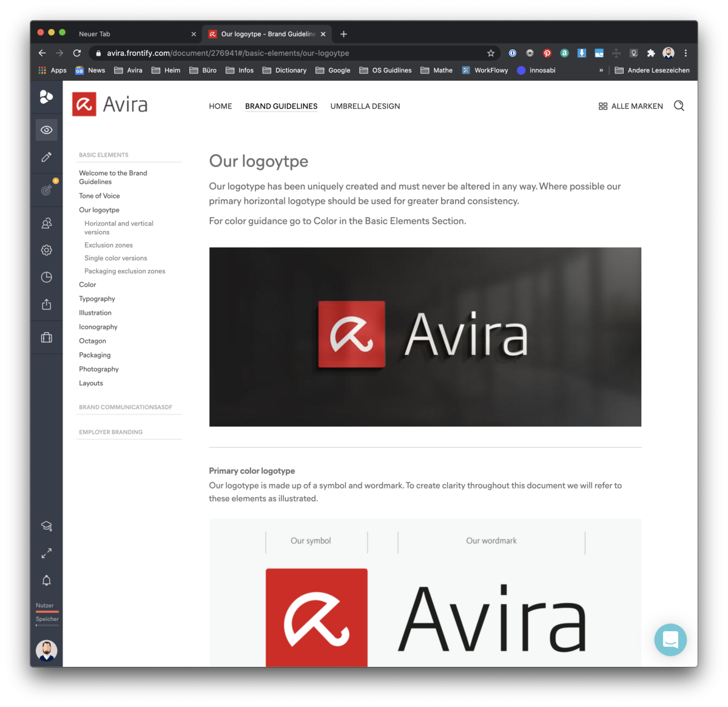Click the Speicher storage progress bar
The height and width of the screenshot is (707, 728).
click(x=47, y=625)
